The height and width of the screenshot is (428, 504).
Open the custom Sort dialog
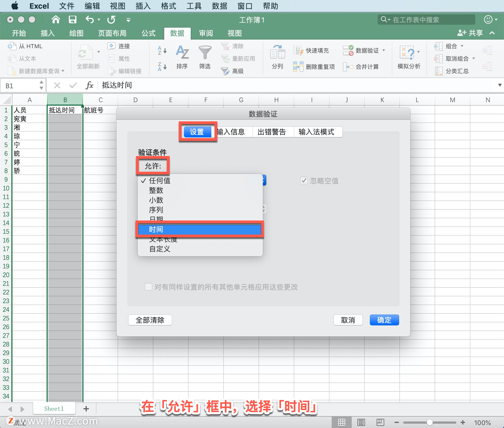182,57
